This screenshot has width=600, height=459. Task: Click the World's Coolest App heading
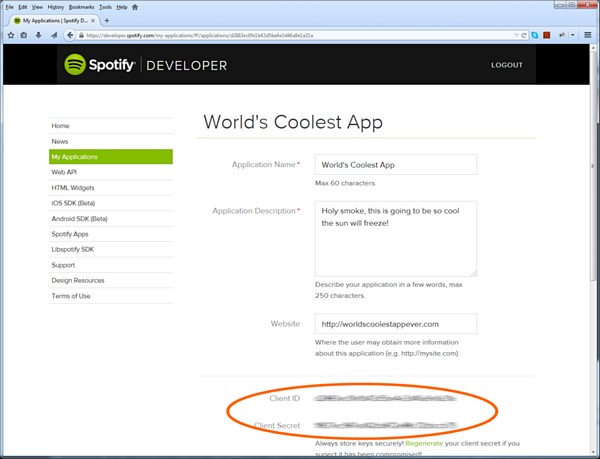coord(293,122)
